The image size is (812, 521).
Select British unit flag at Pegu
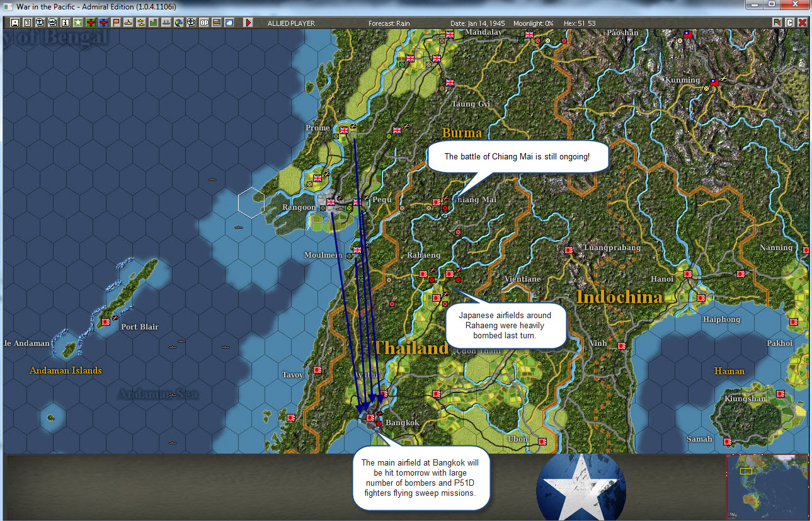pos(357,202)
